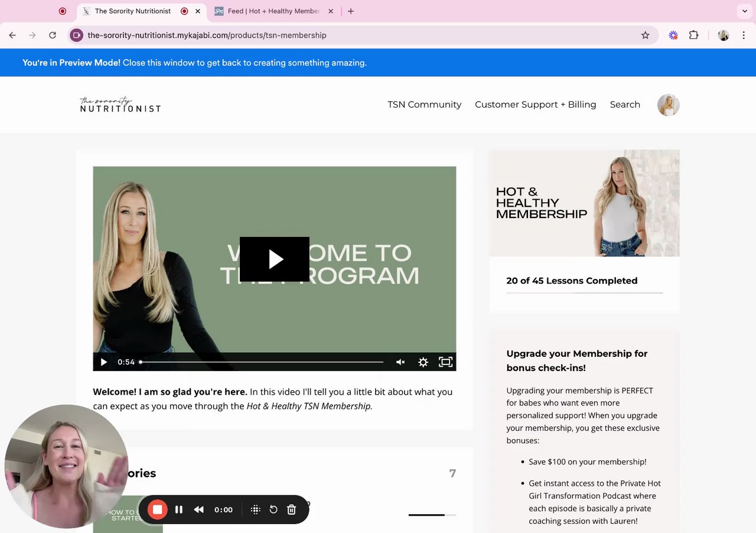This screenshot has height=533, width=756.
Task: Open the Chrome profile avatar
Action: tap(724, 35)
